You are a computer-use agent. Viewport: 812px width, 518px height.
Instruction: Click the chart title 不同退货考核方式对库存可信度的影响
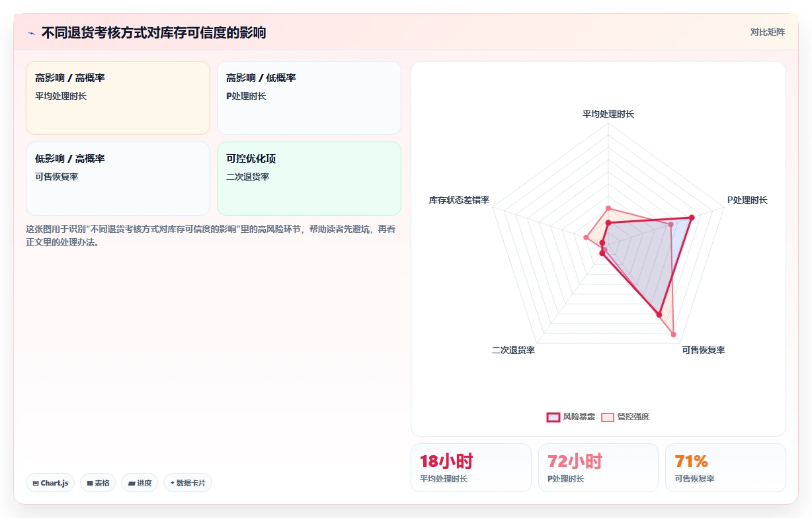(x=154, y=32)
